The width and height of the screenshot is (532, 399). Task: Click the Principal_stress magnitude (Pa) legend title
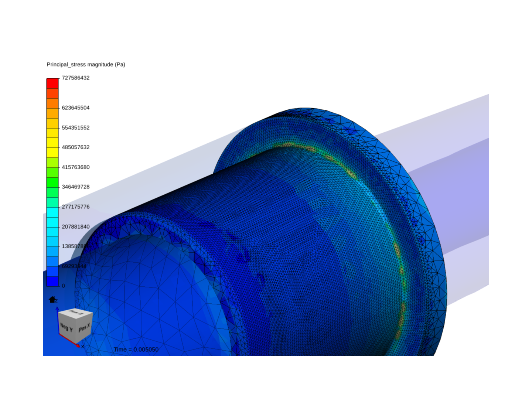86,64
